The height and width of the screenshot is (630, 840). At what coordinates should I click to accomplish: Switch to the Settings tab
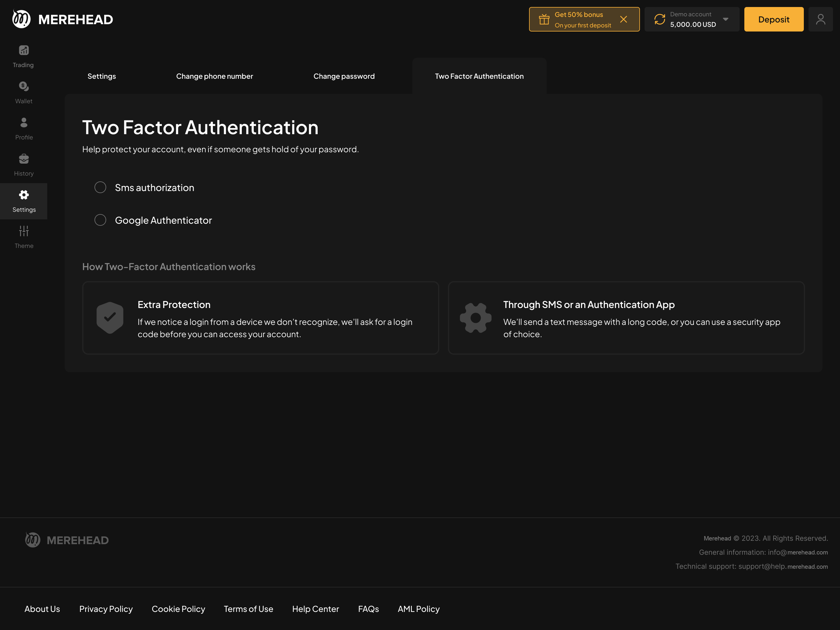click(x=101, y=76)
